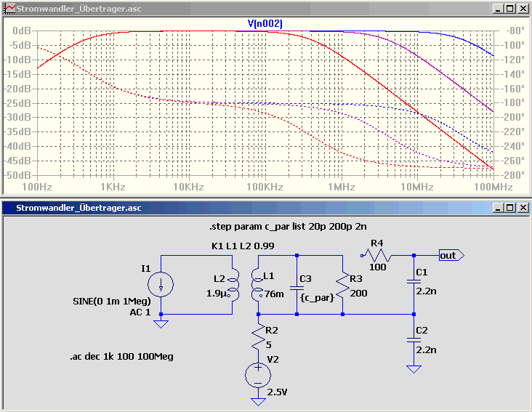532x412 pixels.
Task: Open the plot window system menu icon
Action: 9,9
